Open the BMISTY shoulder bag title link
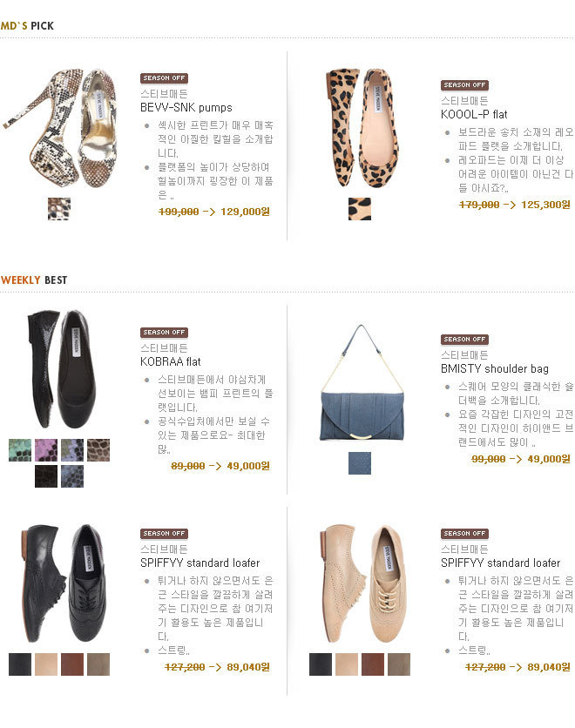The image size is (575, 728). (x=495, y=369)
